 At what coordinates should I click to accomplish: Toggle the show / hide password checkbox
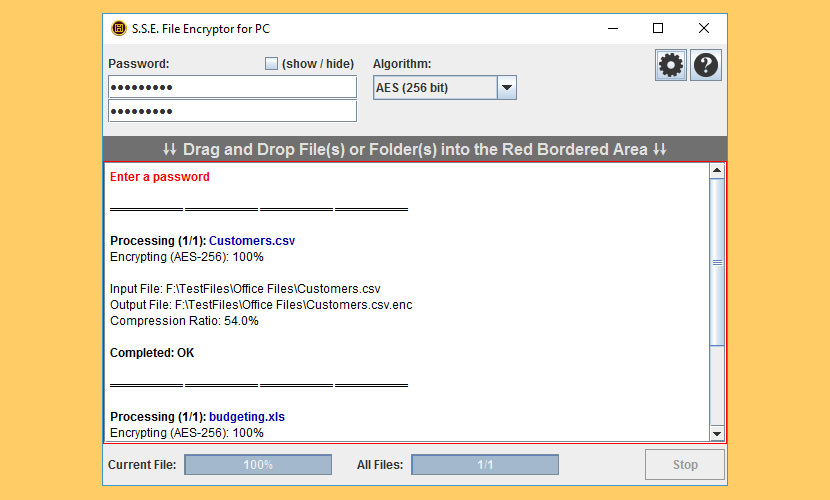click(271, 63)
